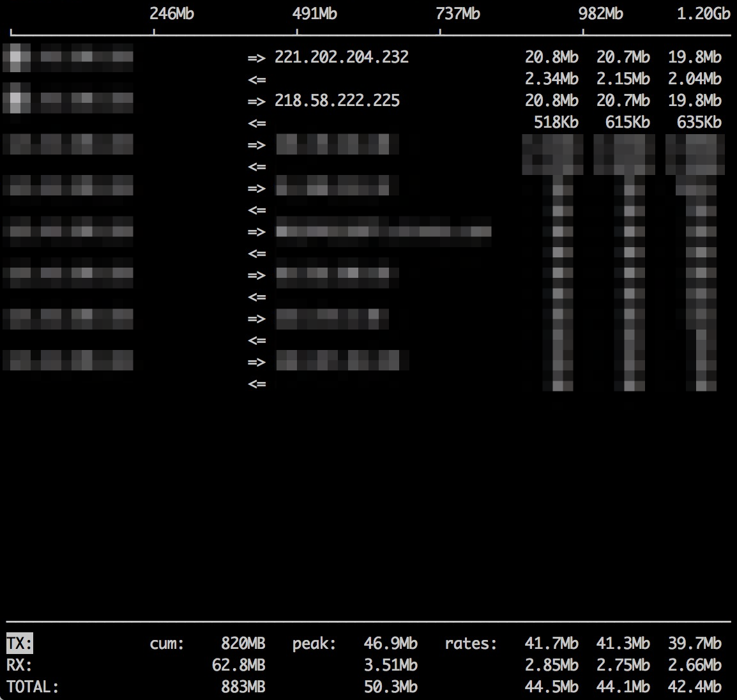
Task: Click 19.8Mb in the 221.202.204.232 row
Action: pyautogui.click(x=695, y=57)
